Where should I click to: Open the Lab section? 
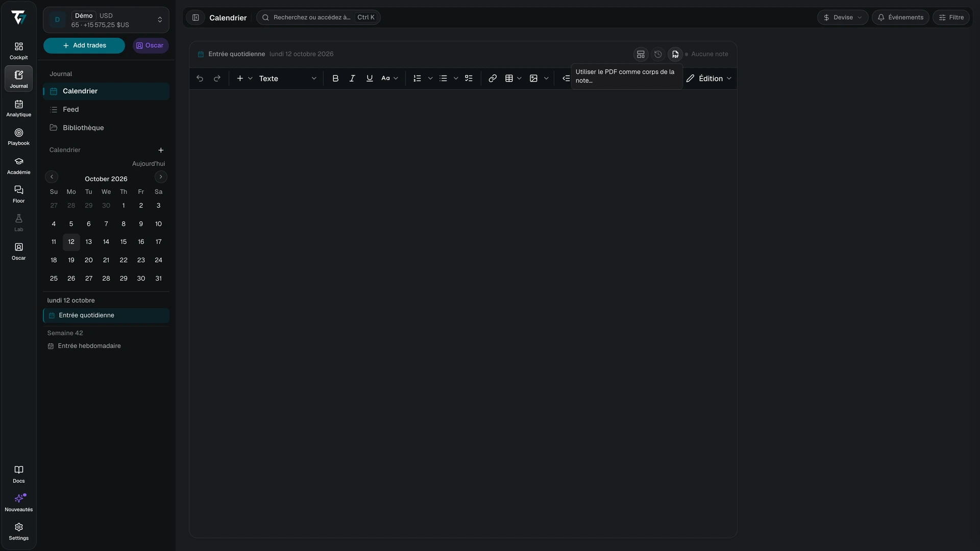18,223
